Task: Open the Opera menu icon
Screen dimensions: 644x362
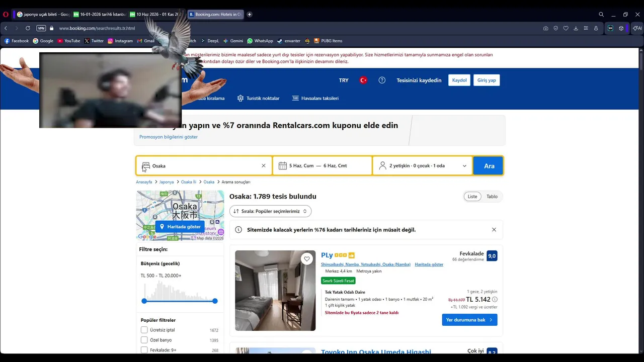Action: pos(6,15)
